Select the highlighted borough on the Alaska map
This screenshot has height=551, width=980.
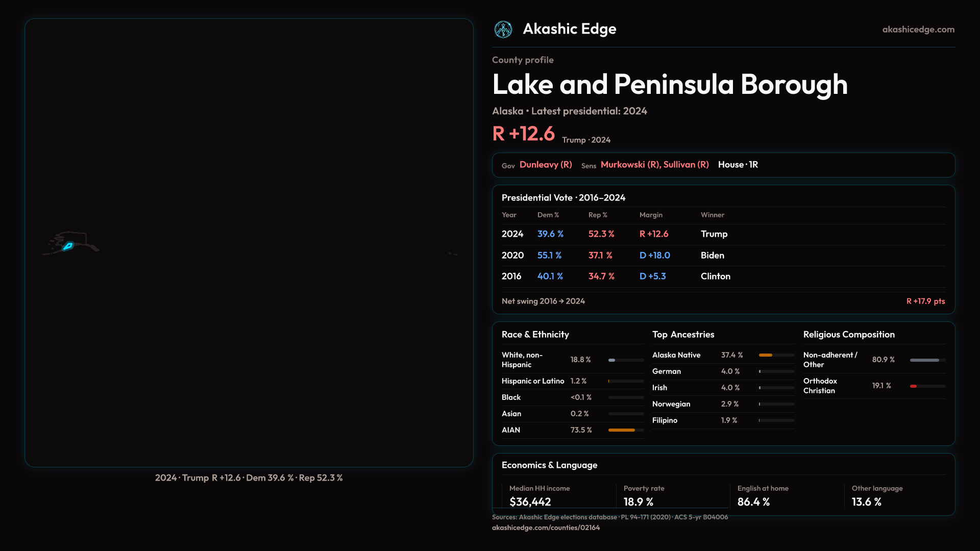tap(67, 246)
